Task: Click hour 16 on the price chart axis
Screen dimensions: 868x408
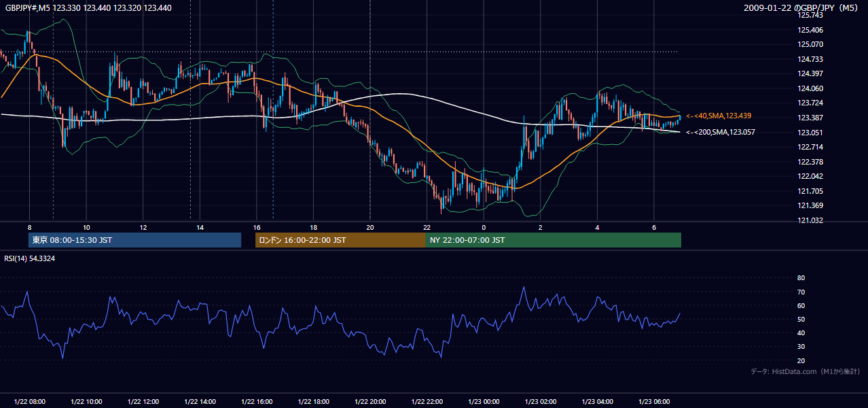Action: [x=257, y=227]
